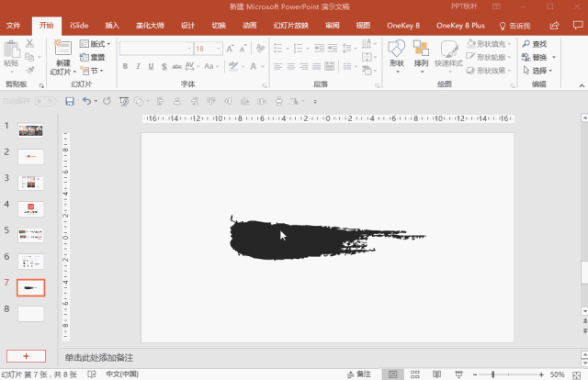Click the Reset (重置) button
Screen dimensions: 588x380
tap(92, 57)
